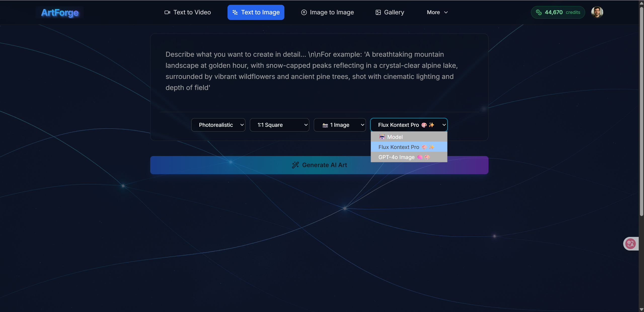The height and width of the screenshot is (312, 644).
Task: Open the Gallery tab
Action: (x=390, y=12)
